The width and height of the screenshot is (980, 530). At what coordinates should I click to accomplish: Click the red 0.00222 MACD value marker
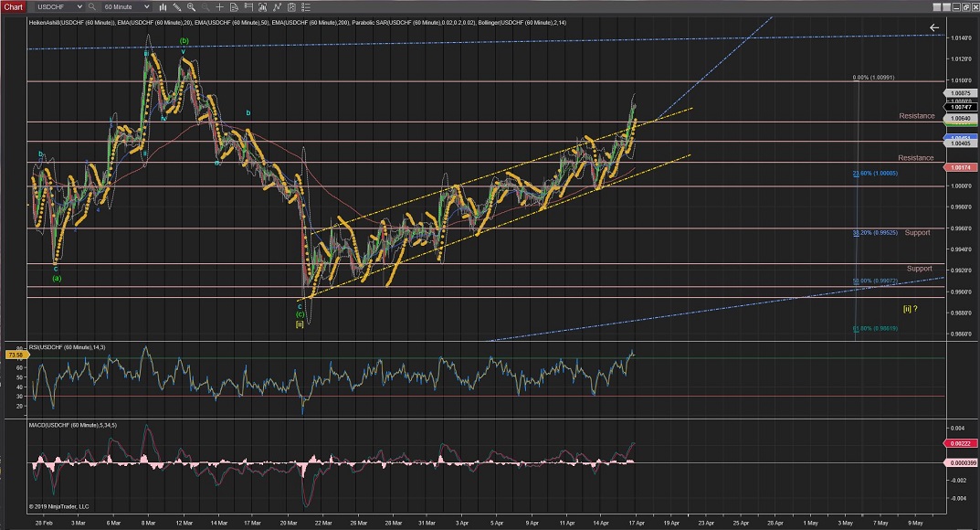tap(961, 443)
